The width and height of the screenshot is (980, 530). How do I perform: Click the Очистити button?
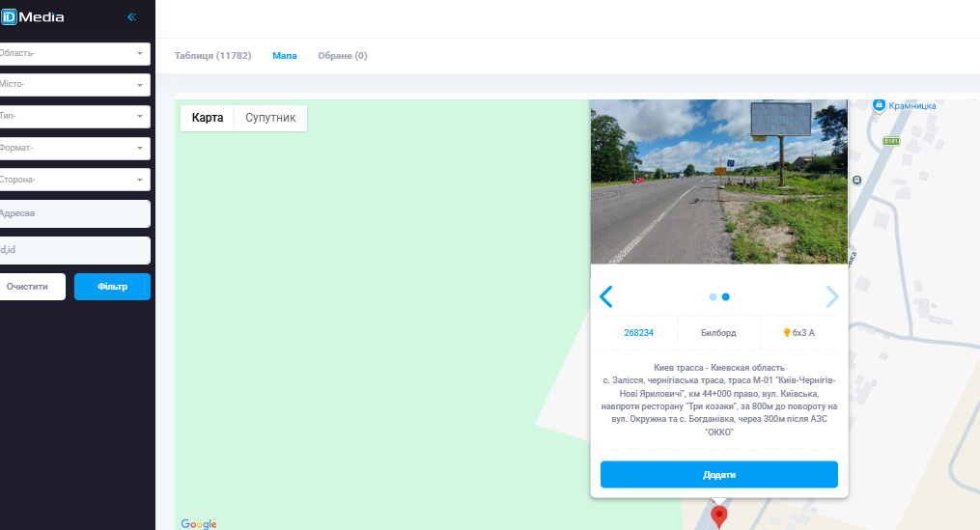(31, 287)
